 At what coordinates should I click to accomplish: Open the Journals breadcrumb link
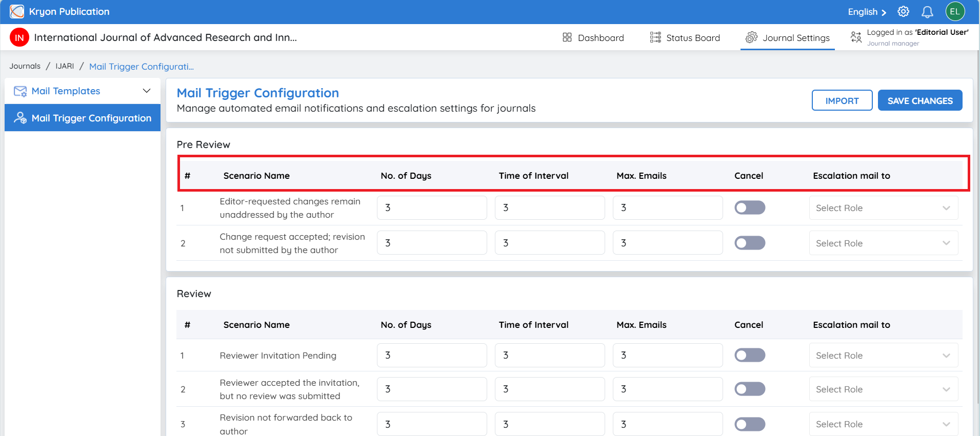coord(25,66)
